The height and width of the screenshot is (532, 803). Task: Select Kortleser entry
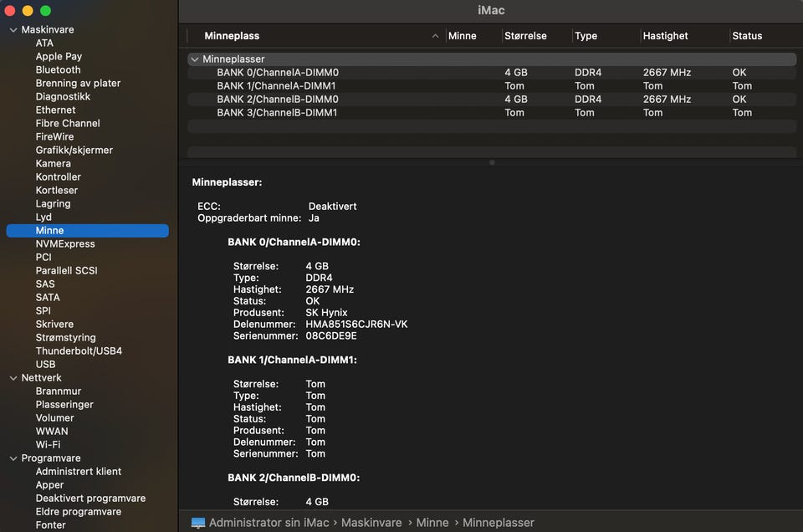[x=57, y=190]
